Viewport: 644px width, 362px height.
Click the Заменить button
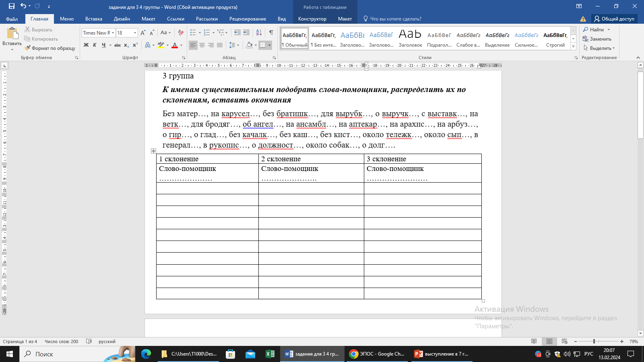597,39
